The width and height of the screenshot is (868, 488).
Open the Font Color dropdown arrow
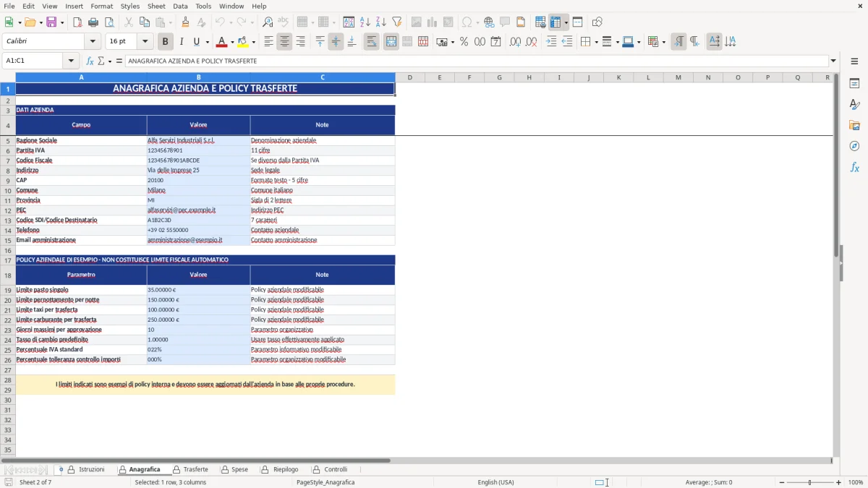coord(232,42)
